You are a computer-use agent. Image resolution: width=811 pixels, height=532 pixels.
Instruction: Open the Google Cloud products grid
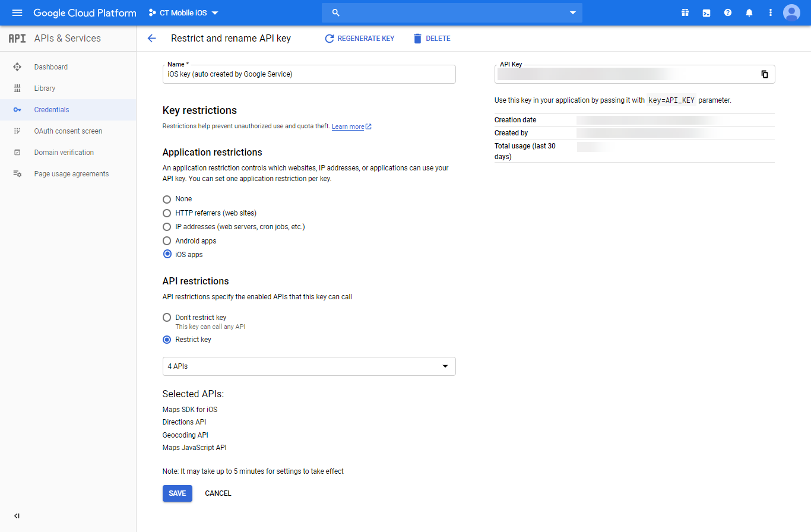click(685, 12)
